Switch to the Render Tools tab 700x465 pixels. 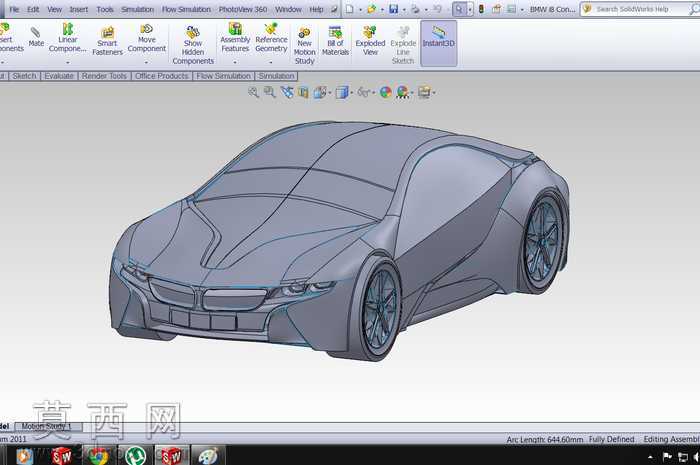tap(104, 76)
